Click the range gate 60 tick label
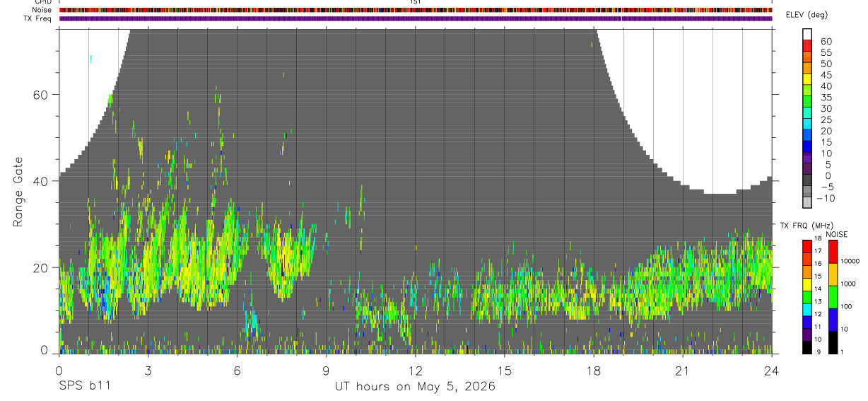 tap(42, 95)
